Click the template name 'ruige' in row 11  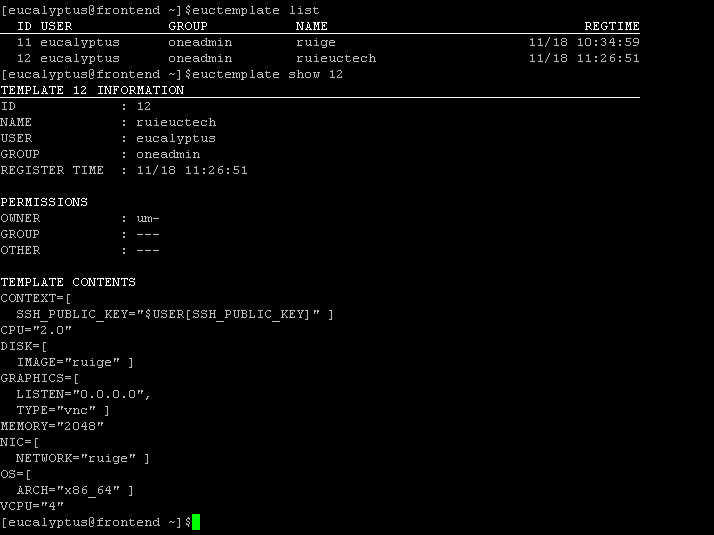click(316, 42)
